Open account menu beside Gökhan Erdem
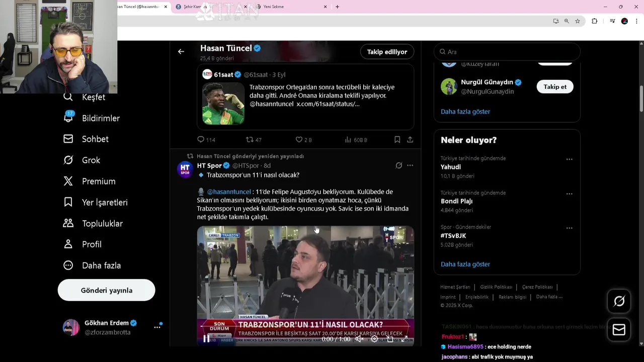Viewport: 644px width, 362px height. click(157, 327)
